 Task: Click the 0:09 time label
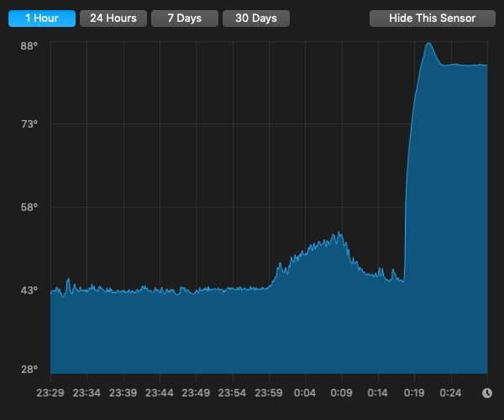click(x=341, y=392)
